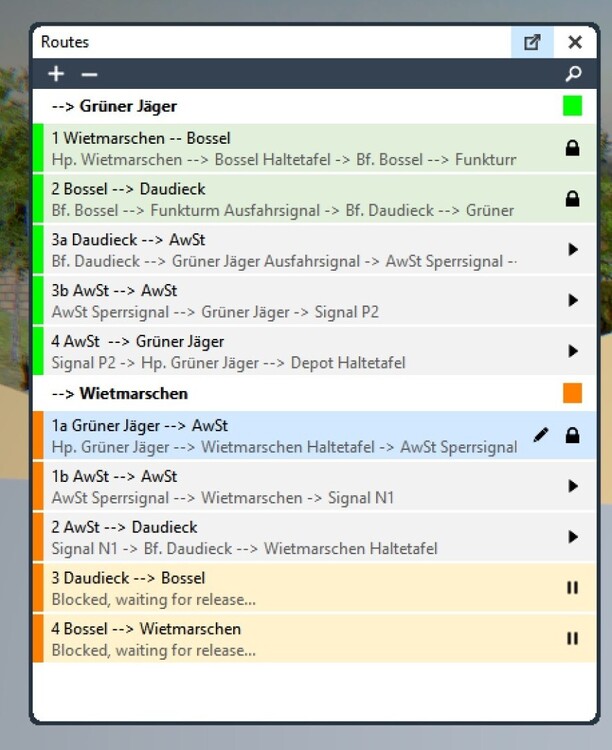Click pause icon on route 3 Daudieck --> Bossel
Image resolution: width=612 pixels, height=750 pixels.
[573, 588]
